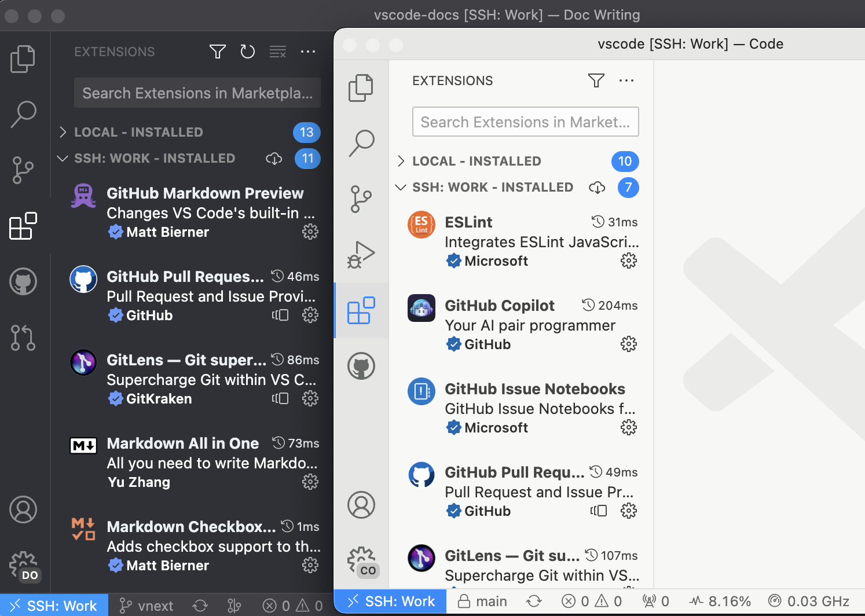Open the Source Control view
865x616 pixels.
[x=361, y=199]
